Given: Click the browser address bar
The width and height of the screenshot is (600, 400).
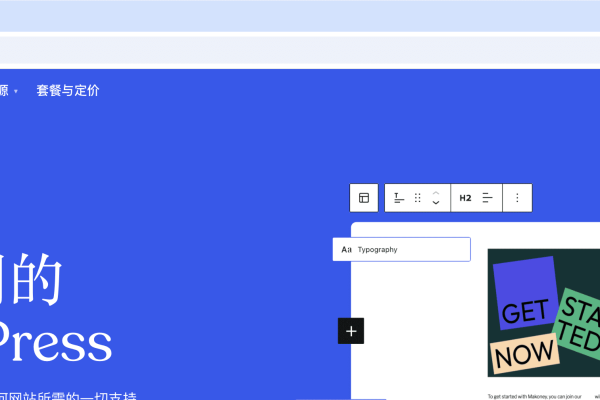Looking at the screenshot, I should pos(300,49).
